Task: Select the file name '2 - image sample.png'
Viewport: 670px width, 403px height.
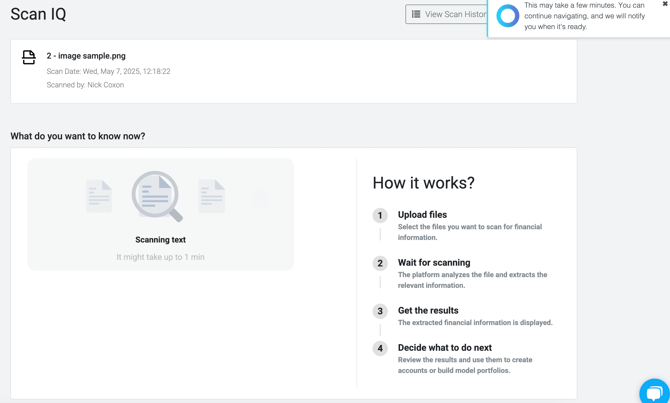Action: (86, 56)
